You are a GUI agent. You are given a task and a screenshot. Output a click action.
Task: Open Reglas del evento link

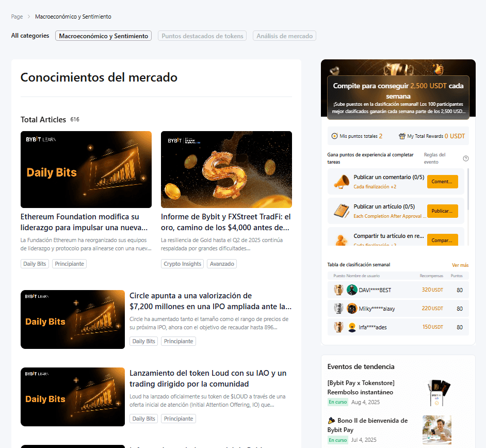[434, 158]
